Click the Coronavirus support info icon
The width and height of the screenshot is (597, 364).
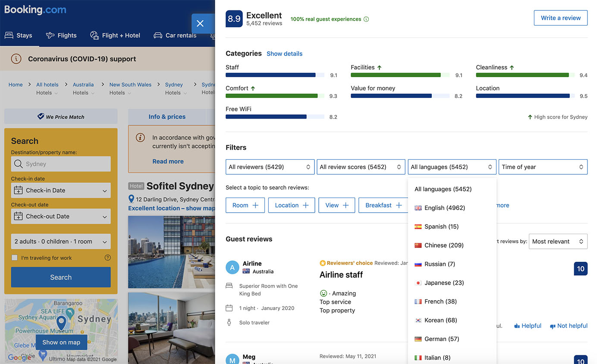[16, 59]
